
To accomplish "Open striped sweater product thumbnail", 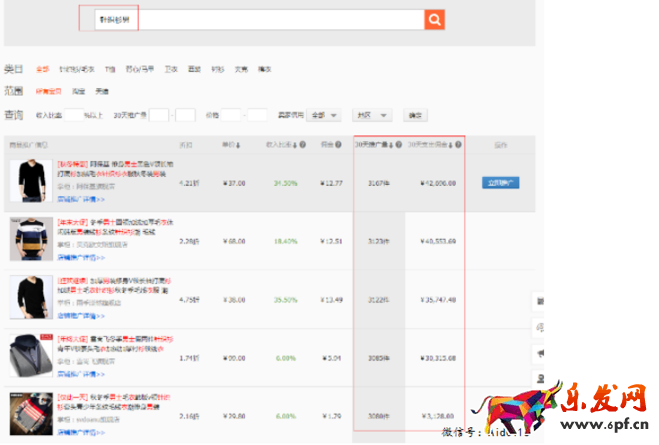I will point(29,238).
